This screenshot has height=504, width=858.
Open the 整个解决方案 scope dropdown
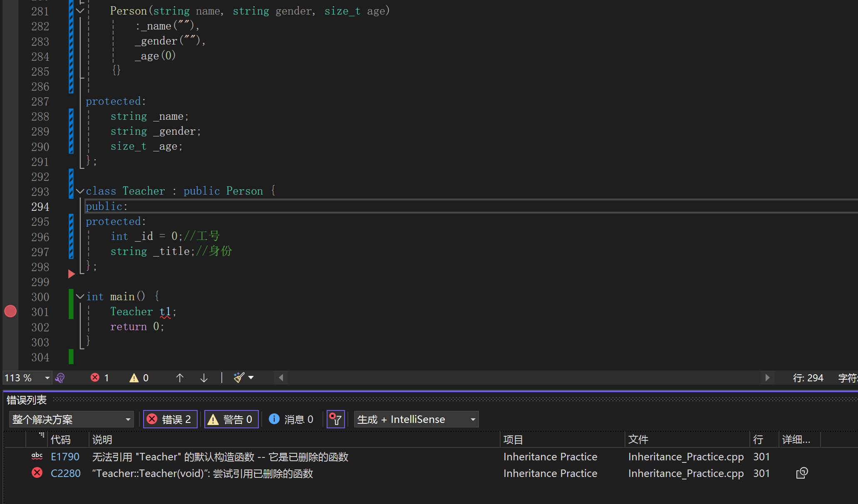coord(71,419)
